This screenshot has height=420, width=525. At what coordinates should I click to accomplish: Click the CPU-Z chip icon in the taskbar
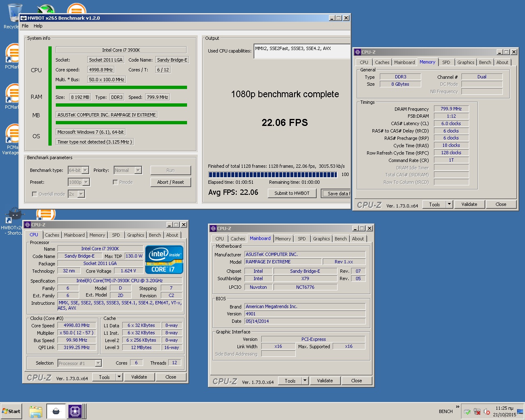click(75, 411)
